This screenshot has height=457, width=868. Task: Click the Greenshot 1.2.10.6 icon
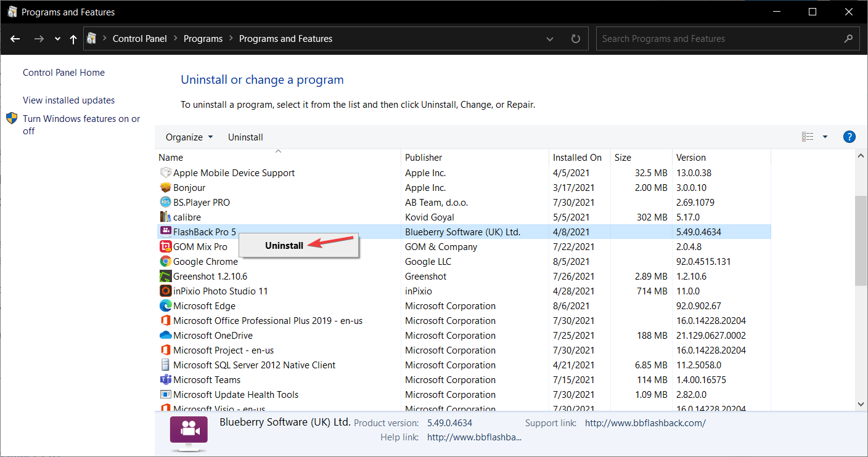(165, 277)
